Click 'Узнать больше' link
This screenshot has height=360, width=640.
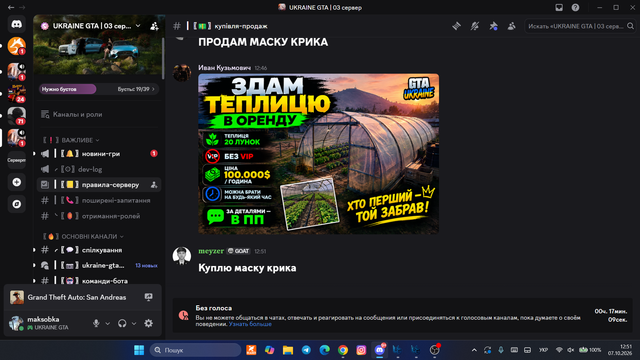pos(250,324)
